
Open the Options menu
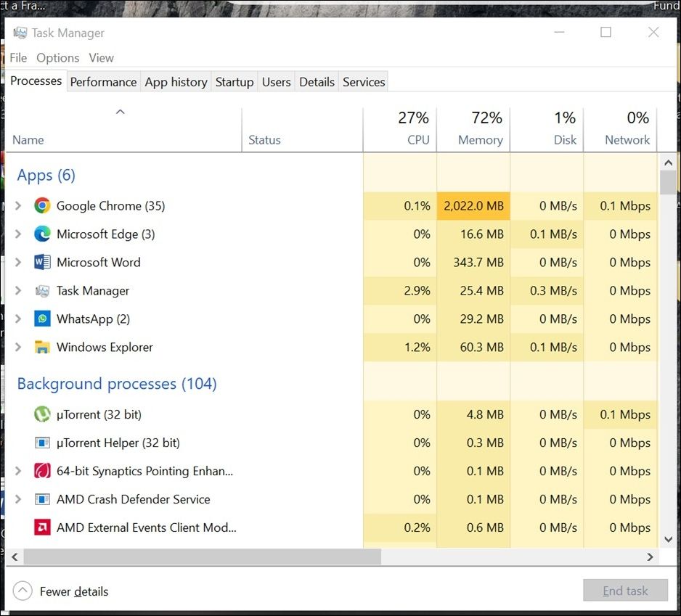coord(58,58)
